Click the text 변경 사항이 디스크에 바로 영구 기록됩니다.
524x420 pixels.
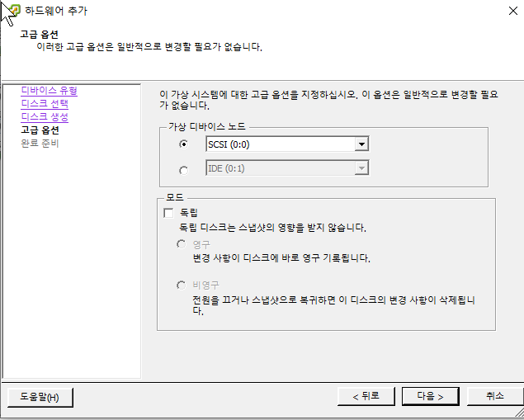281,258
